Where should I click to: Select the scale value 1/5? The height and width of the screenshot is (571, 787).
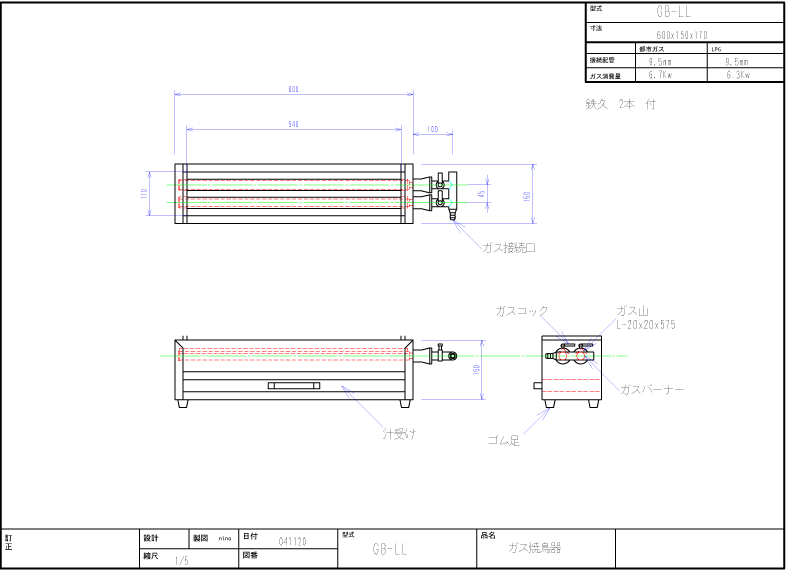tap(181, 561)
